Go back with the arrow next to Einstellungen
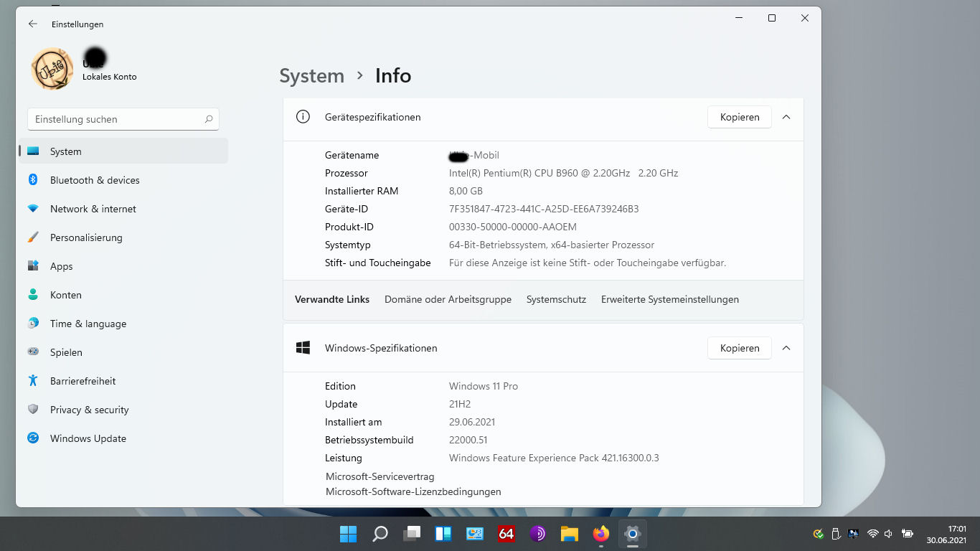This screenshot has width=980, height=551. 32,24
